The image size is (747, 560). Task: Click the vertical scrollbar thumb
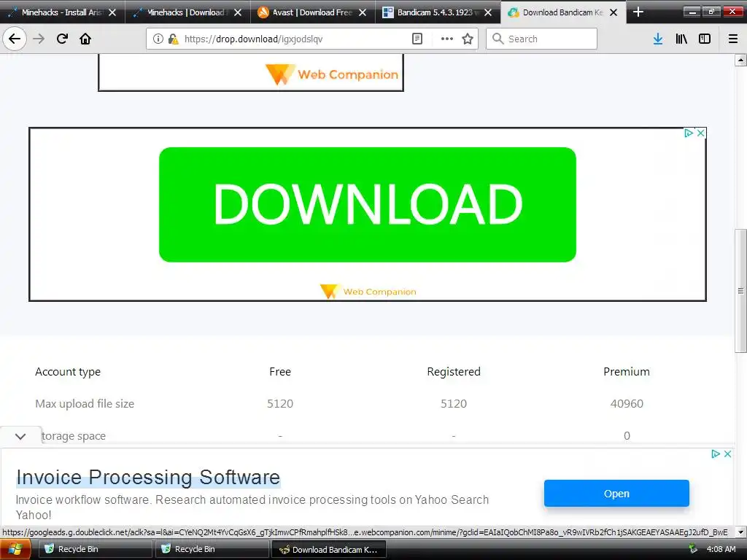point(740,291)
